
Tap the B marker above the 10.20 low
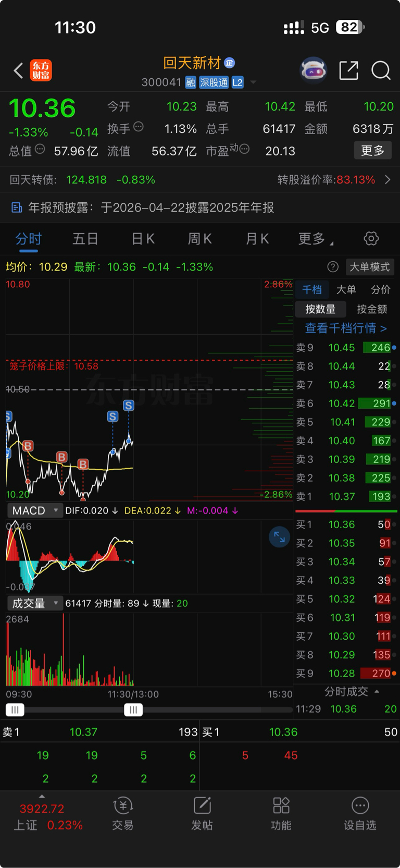tap(83, 464)
